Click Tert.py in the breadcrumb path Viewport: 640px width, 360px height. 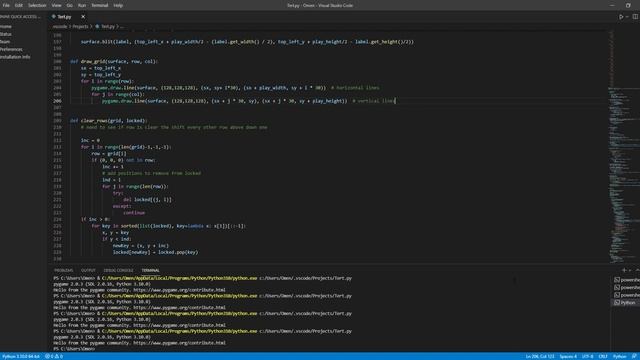(x=108, y=27)
